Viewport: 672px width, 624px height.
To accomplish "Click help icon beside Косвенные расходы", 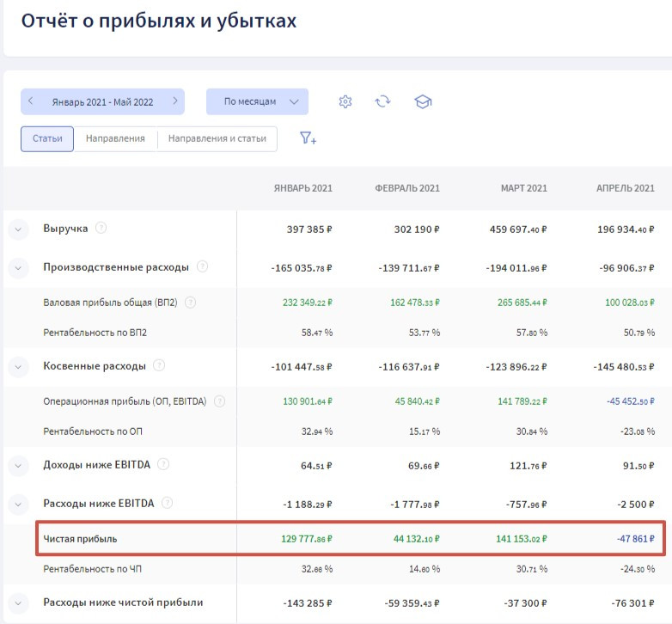I will click(159, 366).
